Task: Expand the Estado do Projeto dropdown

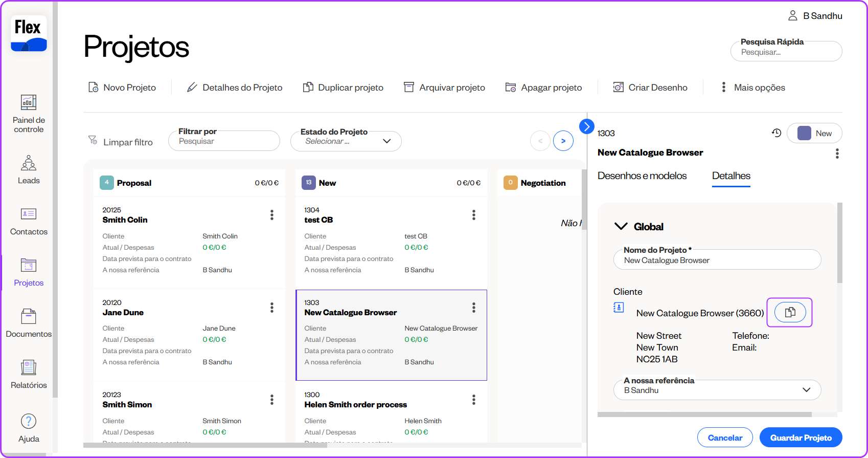Action: (386, 141)
